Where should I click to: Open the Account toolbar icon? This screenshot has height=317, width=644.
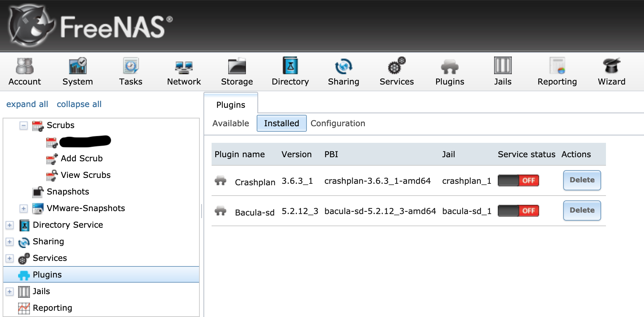[x=25, y=66]
